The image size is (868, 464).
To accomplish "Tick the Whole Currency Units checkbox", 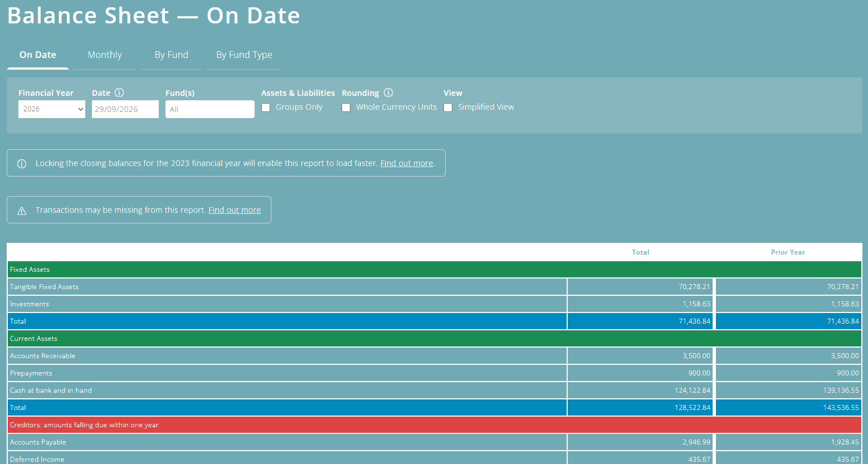I will [346, 108].
